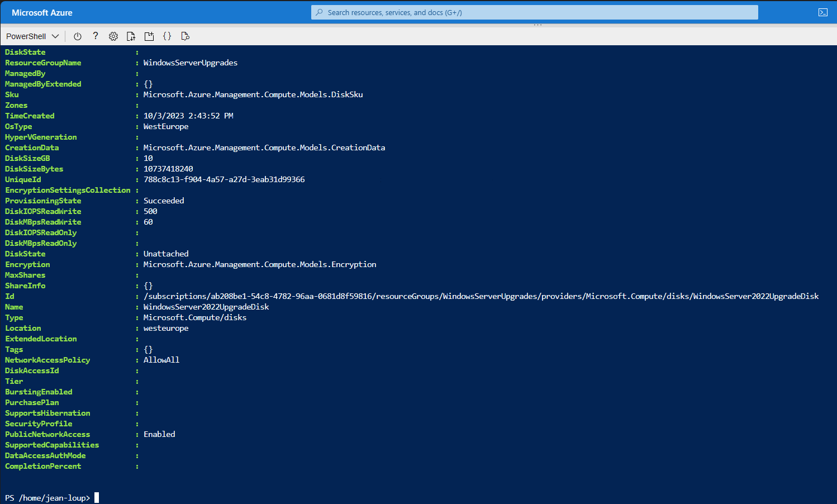
Task: Click the DiskSizeGB value 10
Action: point(148,158)
